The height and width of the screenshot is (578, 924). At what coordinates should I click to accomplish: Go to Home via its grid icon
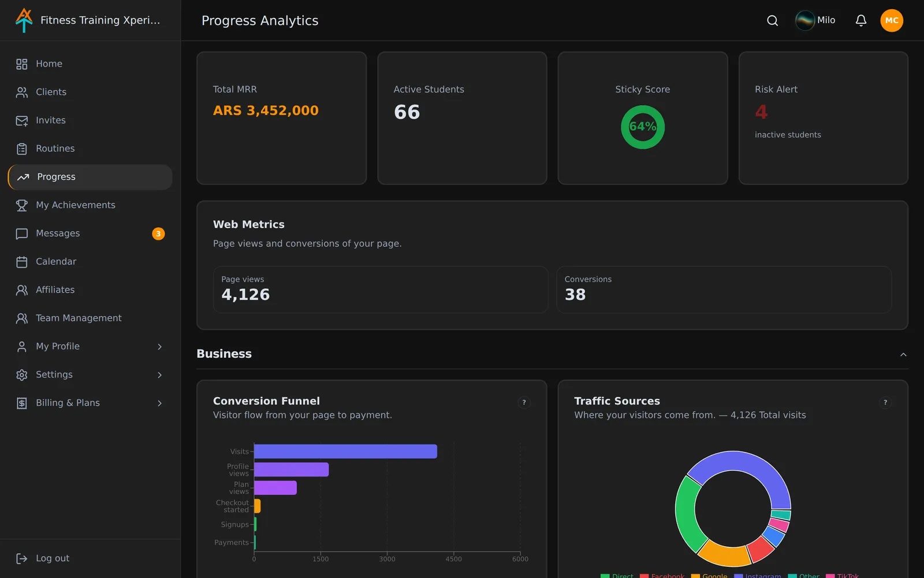tap(22, 64)
